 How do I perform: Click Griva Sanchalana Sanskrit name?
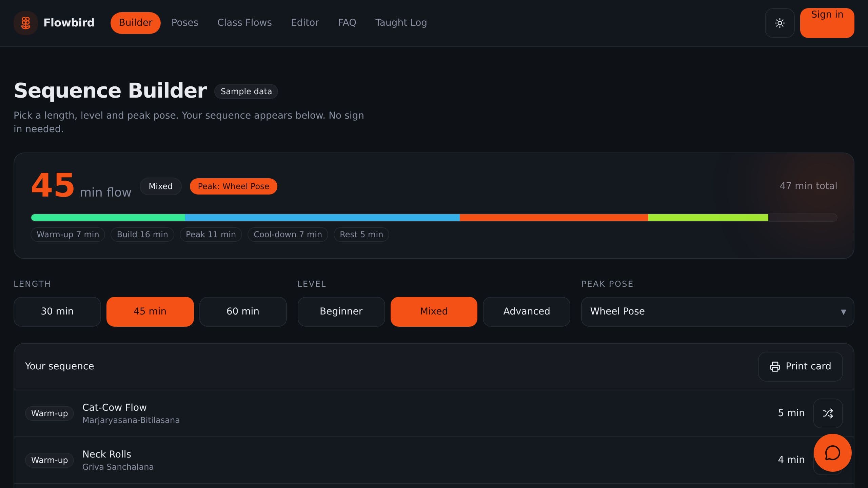[x=118, y=467]
